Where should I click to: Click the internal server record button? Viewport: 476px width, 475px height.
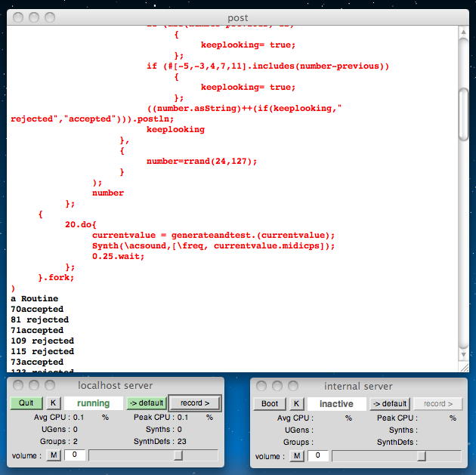[x=438, y=404]
